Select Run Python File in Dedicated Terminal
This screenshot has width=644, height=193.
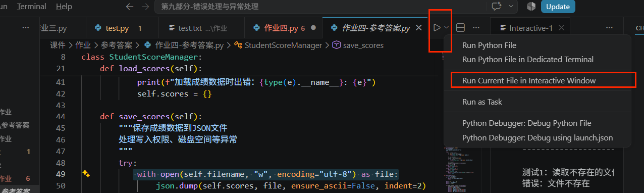pos(527,59)
